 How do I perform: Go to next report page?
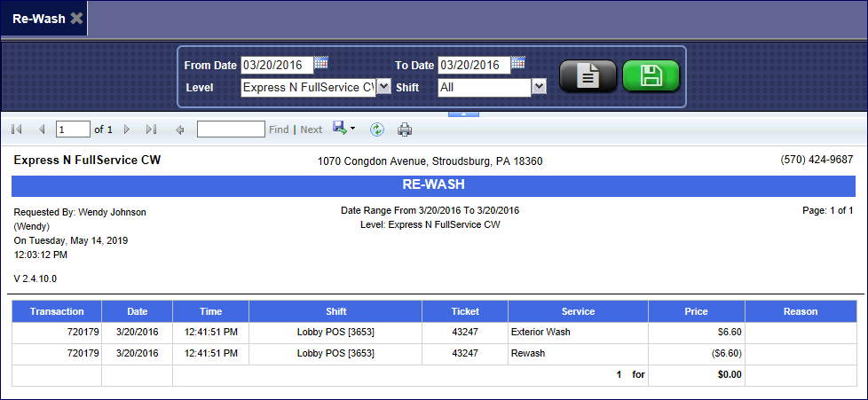(x=127, y=129)
